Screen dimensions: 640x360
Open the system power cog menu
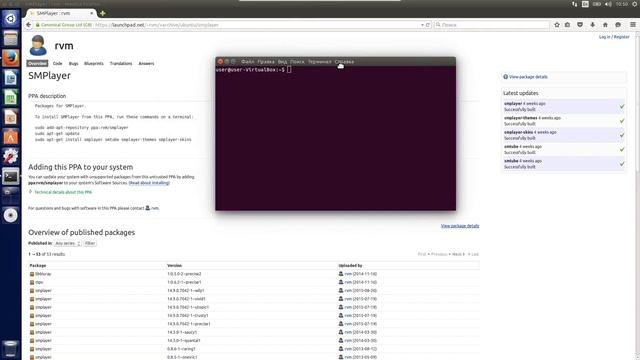click(x=635, y=4)
